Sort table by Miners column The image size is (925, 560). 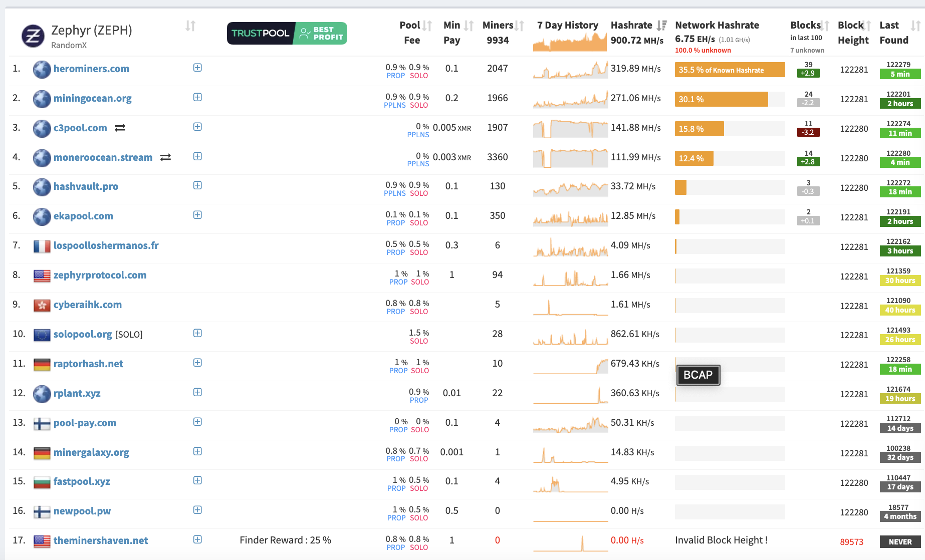[x=519, y=26]
